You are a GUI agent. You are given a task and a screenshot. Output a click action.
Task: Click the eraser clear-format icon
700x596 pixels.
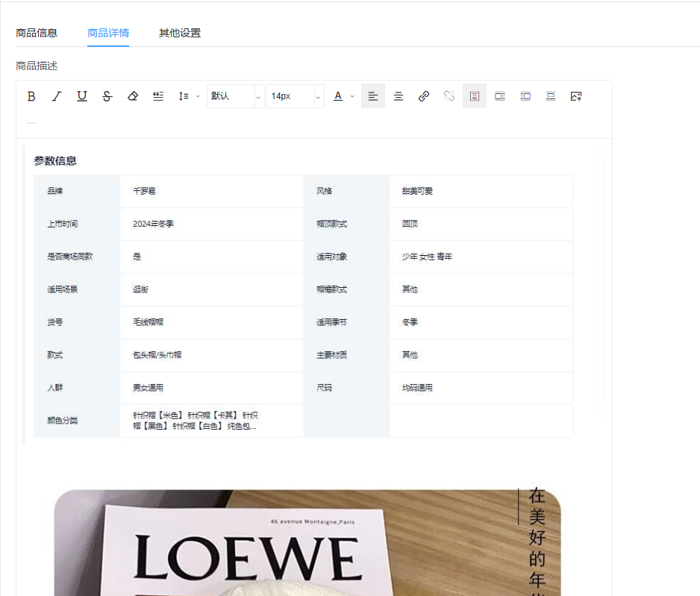click(x=133, y=96)
